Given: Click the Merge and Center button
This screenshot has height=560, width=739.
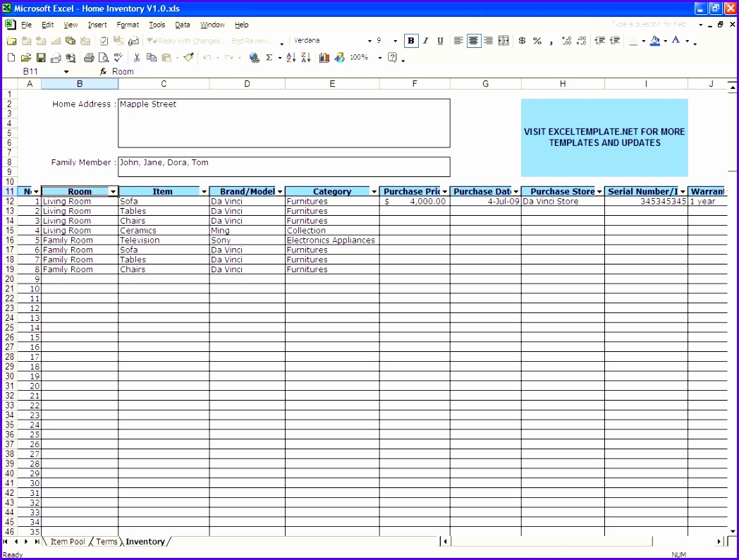Looking at the screenshot, I should point(505,41).
